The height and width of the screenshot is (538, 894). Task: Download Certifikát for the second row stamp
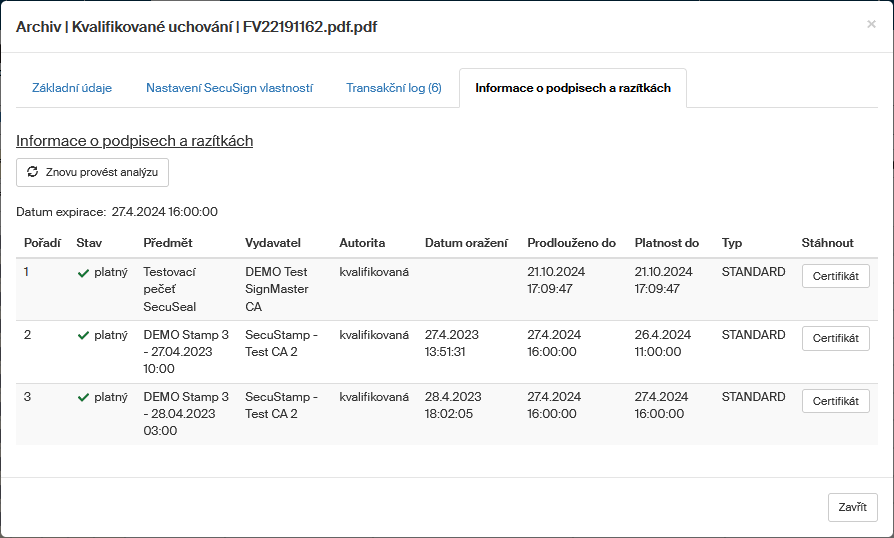(835, 338)
